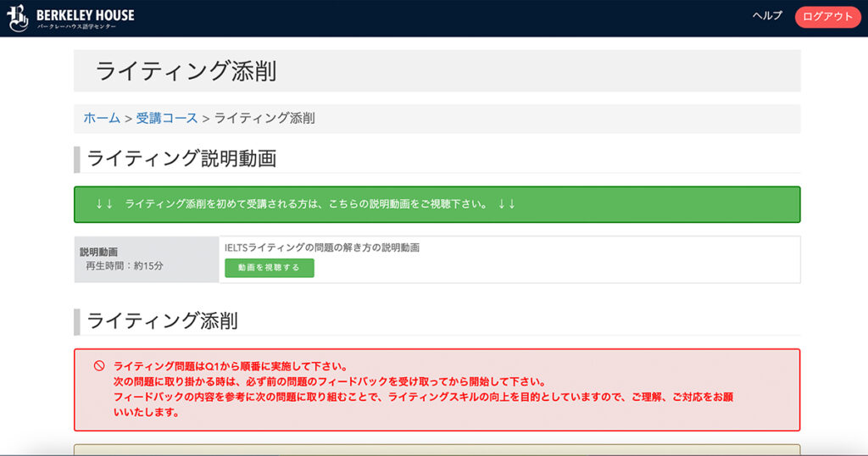Screen dimensions: 868x456
Task: Click the BERKELEY HOUSE brand text
Action: 85,14
